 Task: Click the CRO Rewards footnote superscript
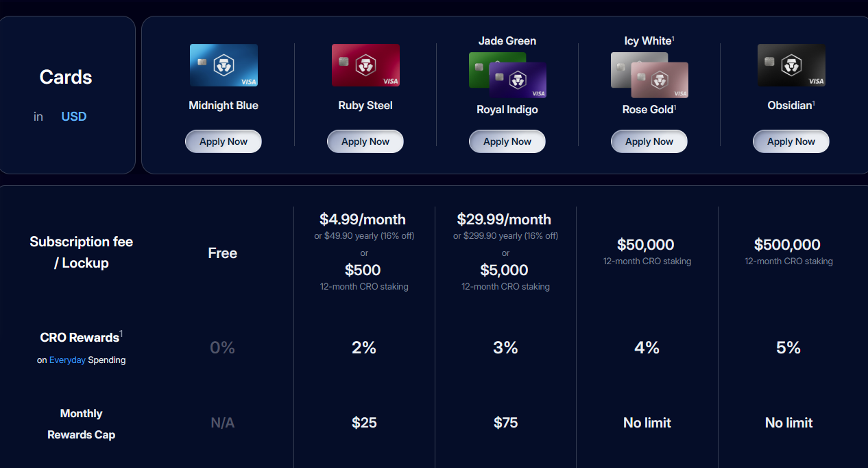tap(121, 334)
